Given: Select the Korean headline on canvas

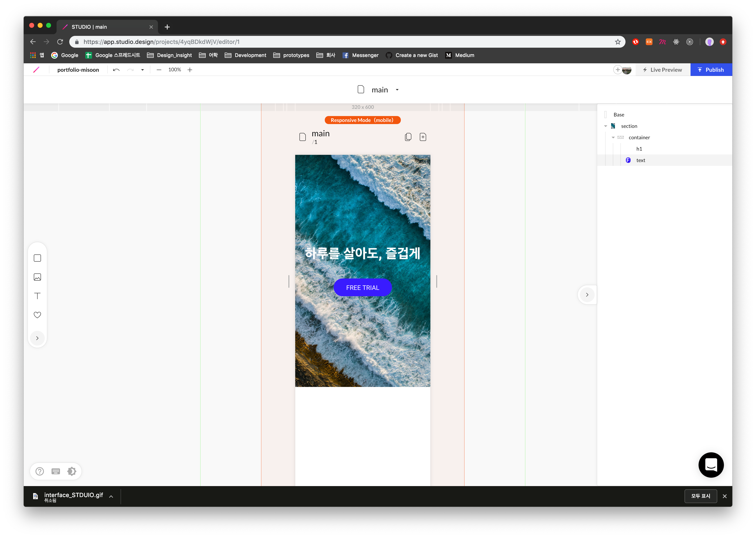Looking at the screenshot, I should coord(362,253).
